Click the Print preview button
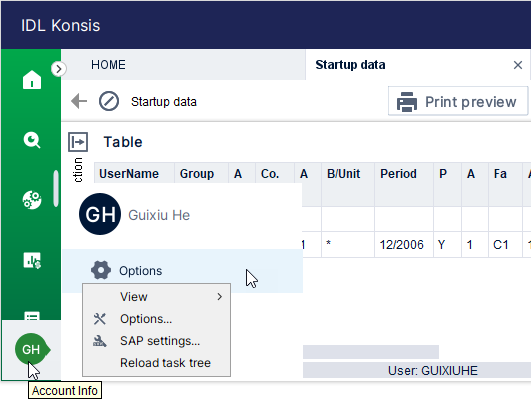 (458, 101)
